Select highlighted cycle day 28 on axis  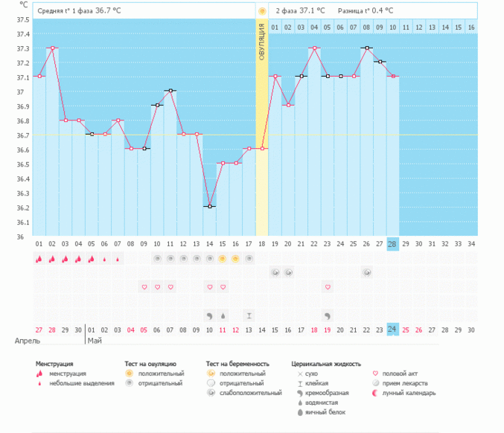(x=392, y=245)
